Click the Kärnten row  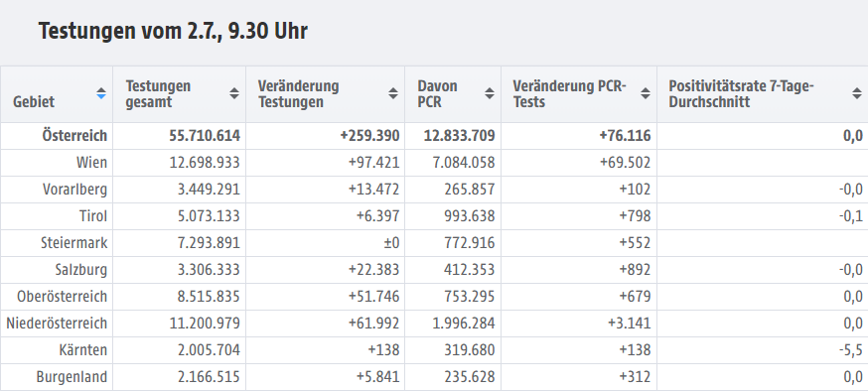(x=434, y=350)
